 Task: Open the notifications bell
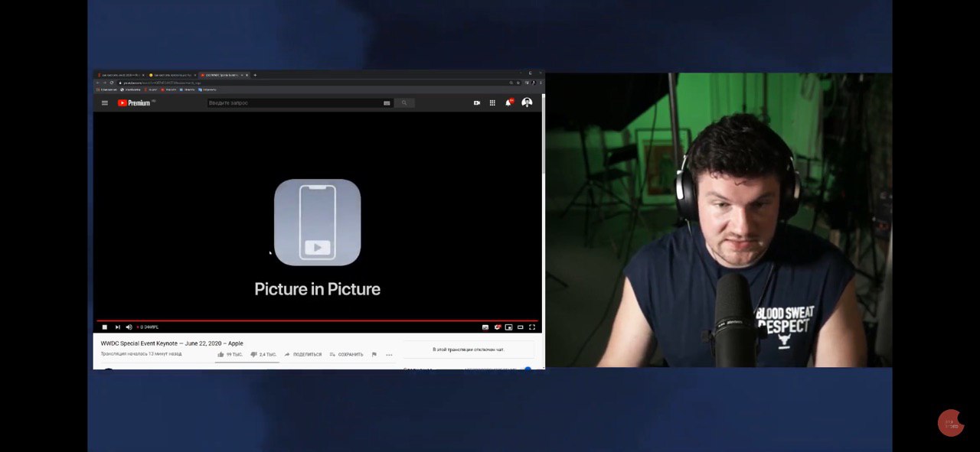[508, 102]
